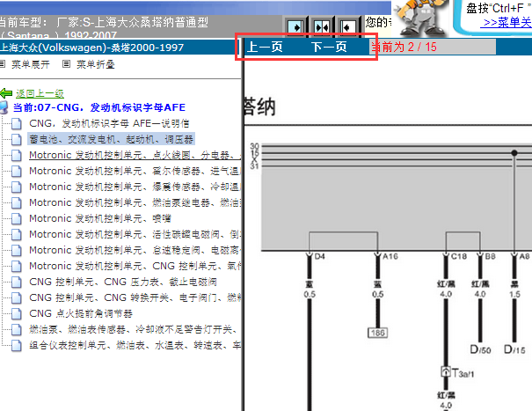Click page icon beside Motronic 爆震传感器 row
This screenshot has width=532, height=411.
coord(17,187)
